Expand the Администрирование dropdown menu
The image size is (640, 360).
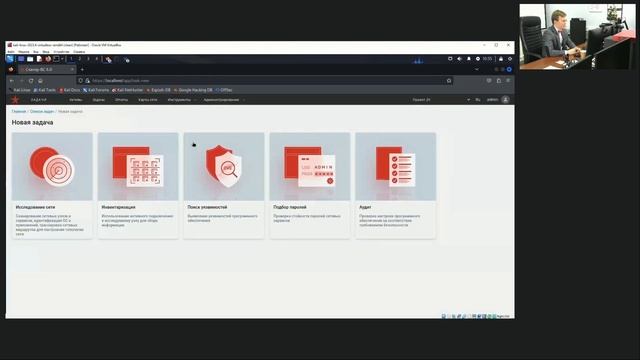pos(224,100)
